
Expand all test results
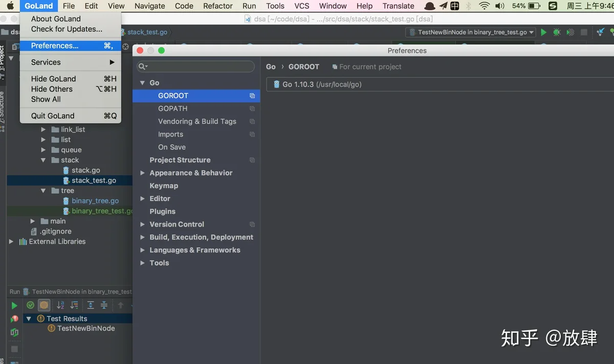91,305
